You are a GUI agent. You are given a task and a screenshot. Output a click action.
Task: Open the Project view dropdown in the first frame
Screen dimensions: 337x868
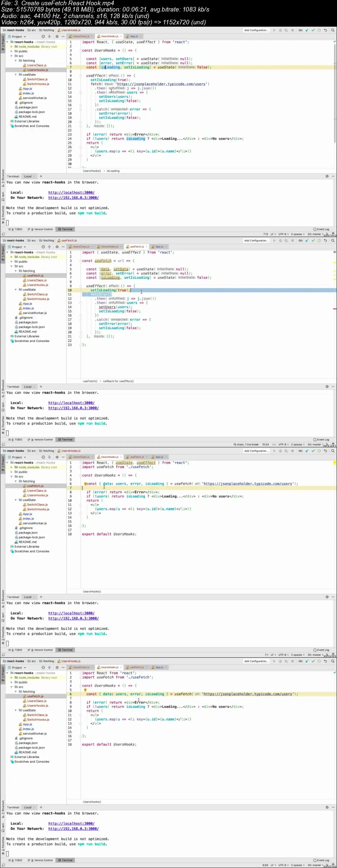[x=17, y=37]
